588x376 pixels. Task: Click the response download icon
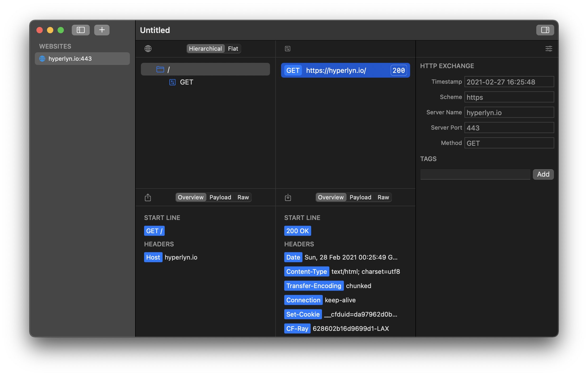pyautogui.click(x=288, y=198)
